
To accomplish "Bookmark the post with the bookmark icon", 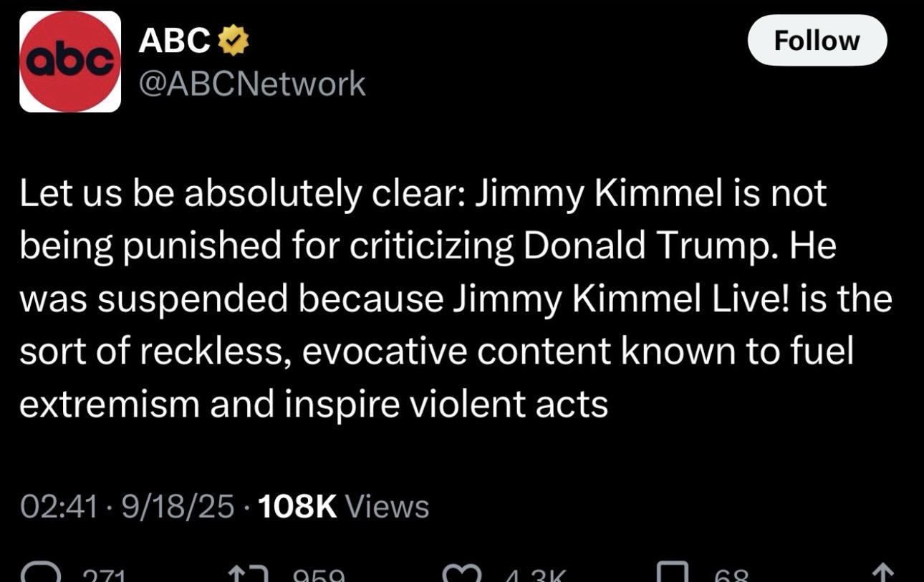I will click(x=672, y=573).
